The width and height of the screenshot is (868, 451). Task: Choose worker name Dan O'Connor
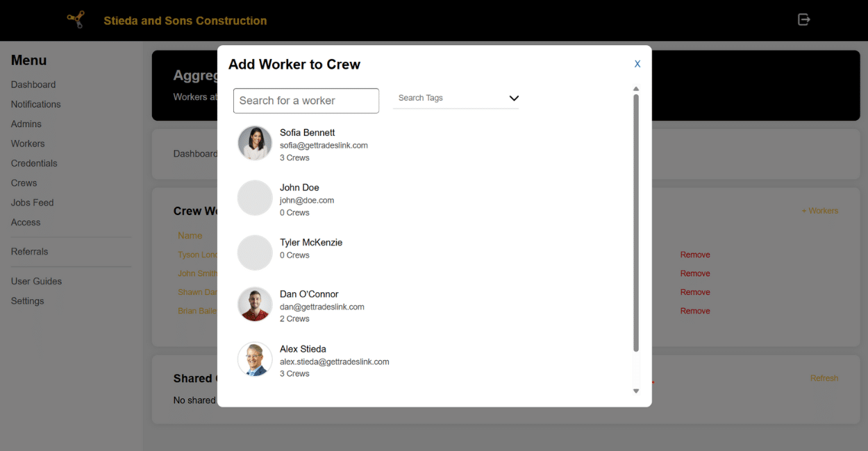tap(309, 294)
